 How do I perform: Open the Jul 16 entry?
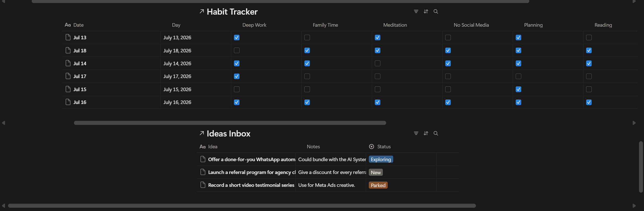point(80,102)
